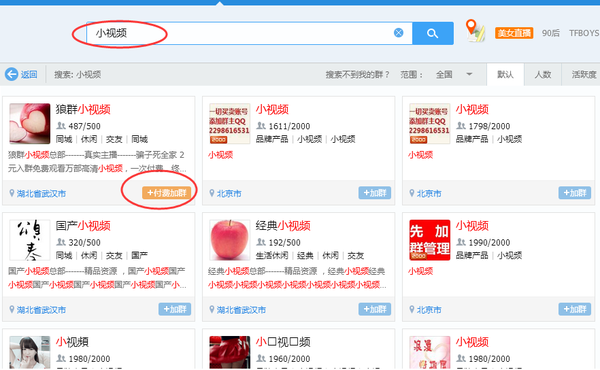The height and width of the screenshot is (370, 600).
Task: Click the magnifier search button
Action: click(433, 33)
